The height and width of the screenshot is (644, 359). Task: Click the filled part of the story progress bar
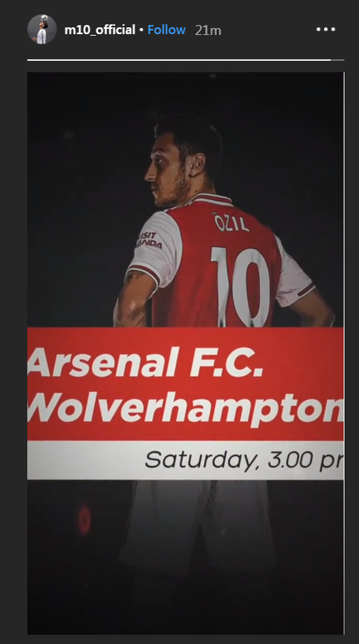click(x=179, y=60)
